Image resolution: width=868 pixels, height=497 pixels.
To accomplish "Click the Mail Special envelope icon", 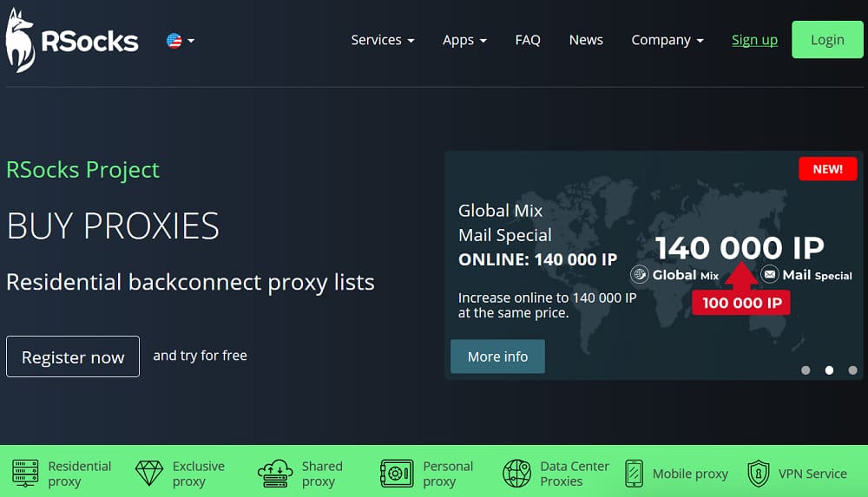I will point(769,274).
